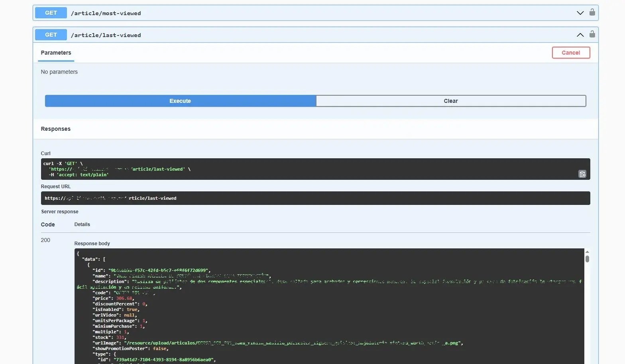Grab the response body scrollbar thumb
Viewport: 625px width, 364px height.
click(x=587, y=259)
